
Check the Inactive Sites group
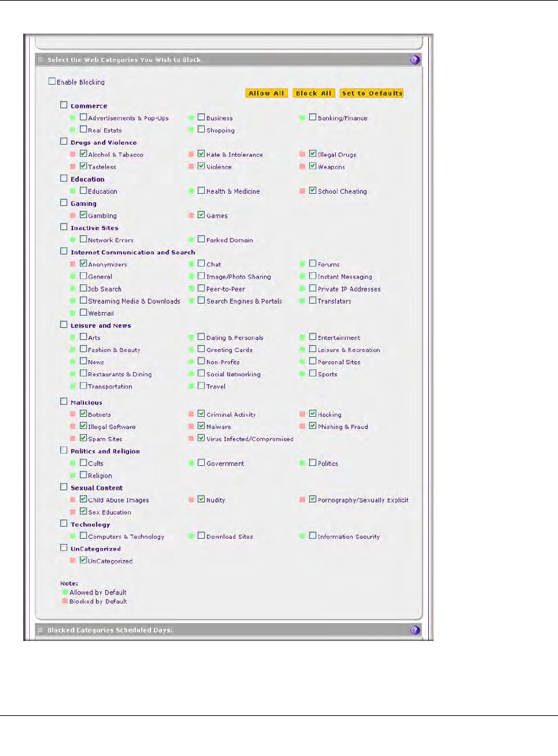click(x=63, y=227)
